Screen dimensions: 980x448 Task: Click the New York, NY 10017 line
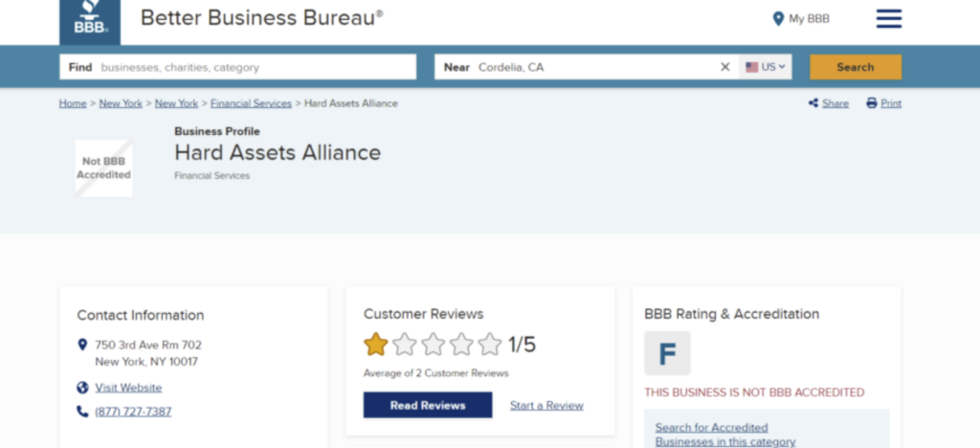click(x=146, y=362)
